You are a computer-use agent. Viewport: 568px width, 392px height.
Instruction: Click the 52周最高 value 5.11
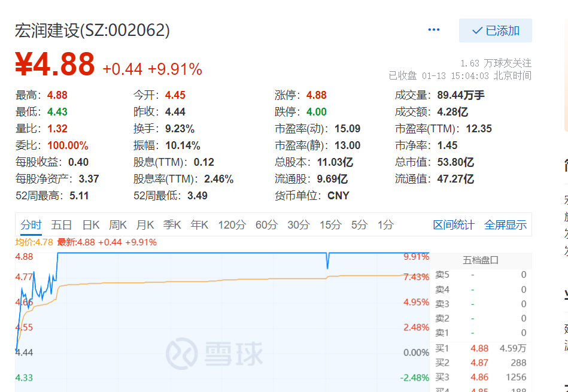[79, 196]
